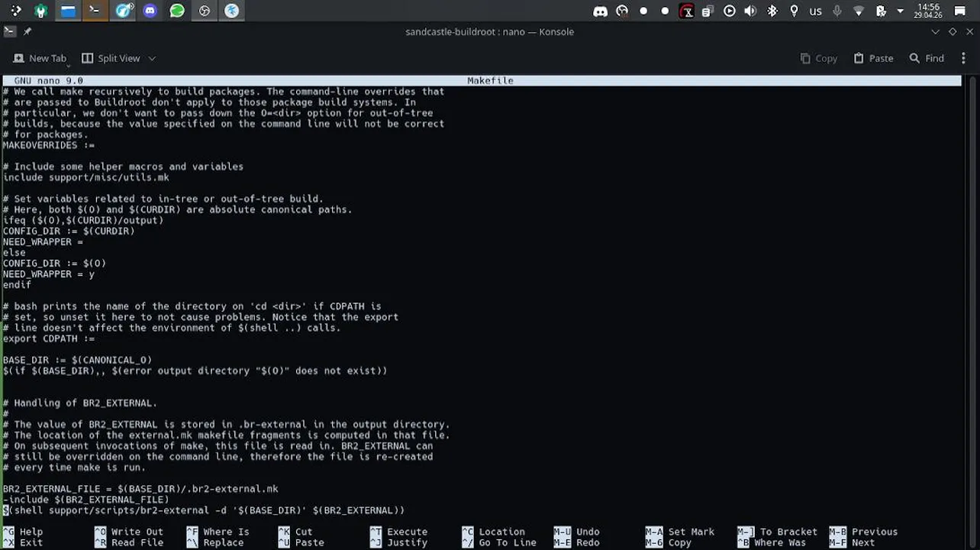Open the battery and power tray icon
The height and width of the screenshot is (550, 980).
[x=881, y=11]
